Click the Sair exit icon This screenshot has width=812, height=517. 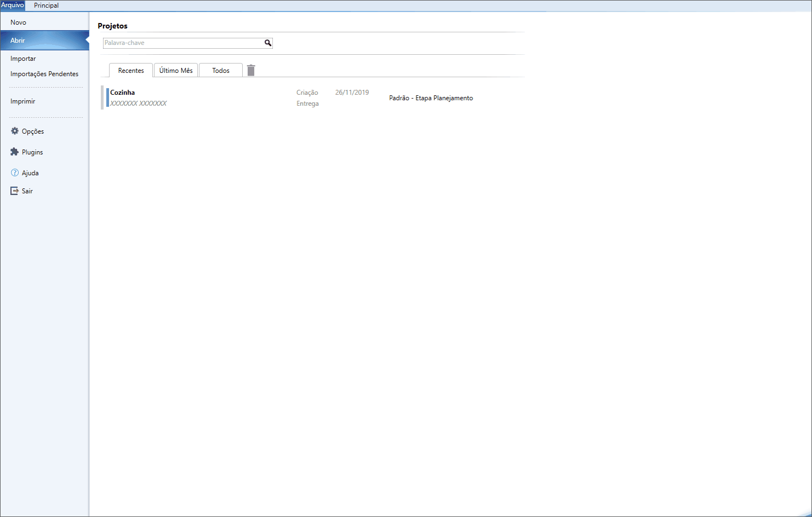(x=15, y=191)
